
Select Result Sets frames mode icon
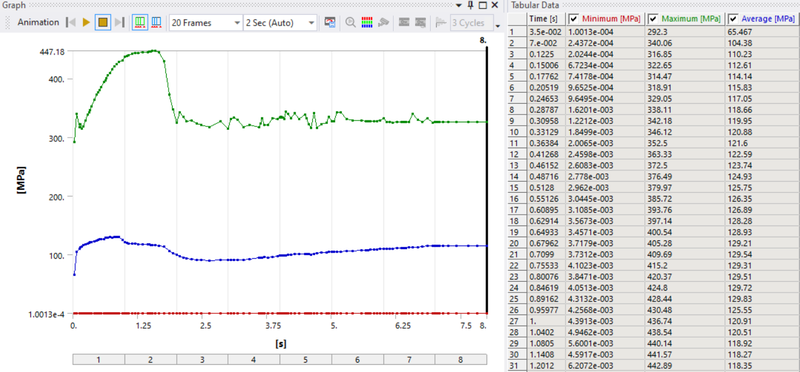tap(157, 22)
